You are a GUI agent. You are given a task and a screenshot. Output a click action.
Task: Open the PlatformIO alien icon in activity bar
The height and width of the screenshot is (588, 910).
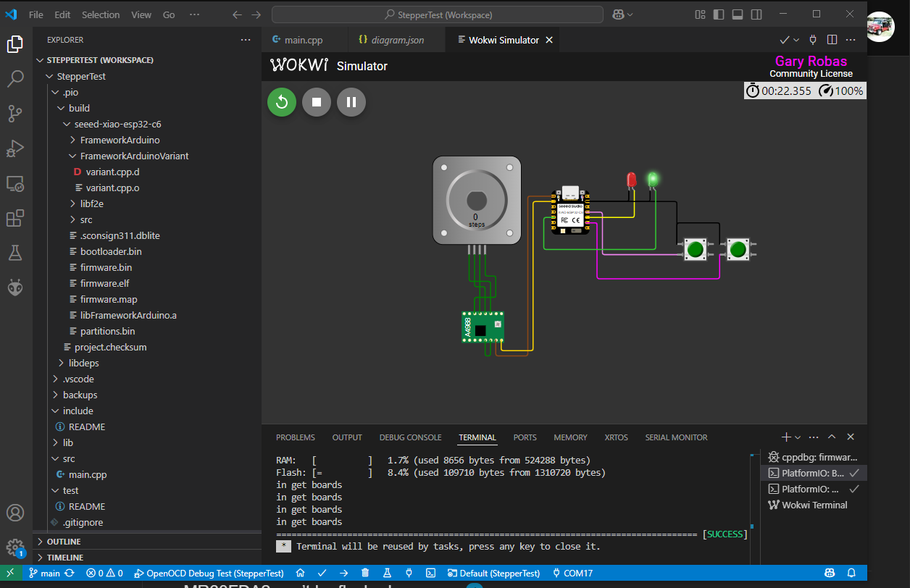click(15, 287)
